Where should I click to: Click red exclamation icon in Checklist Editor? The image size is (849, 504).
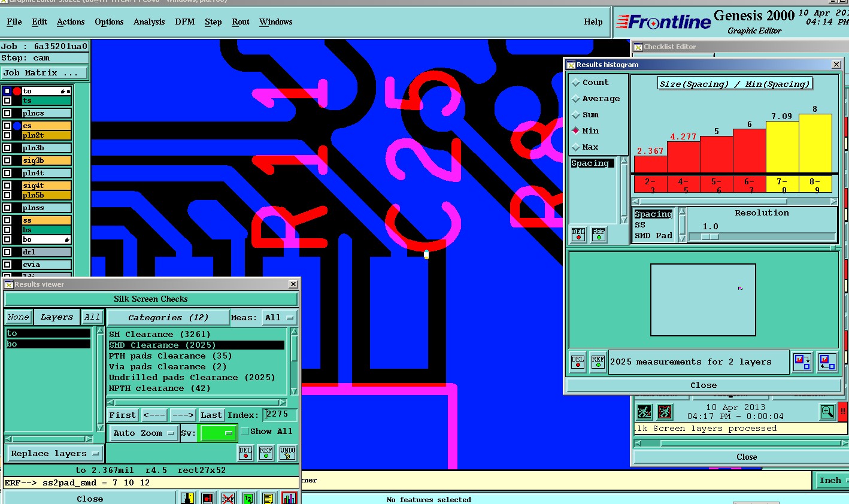(843, 412)
